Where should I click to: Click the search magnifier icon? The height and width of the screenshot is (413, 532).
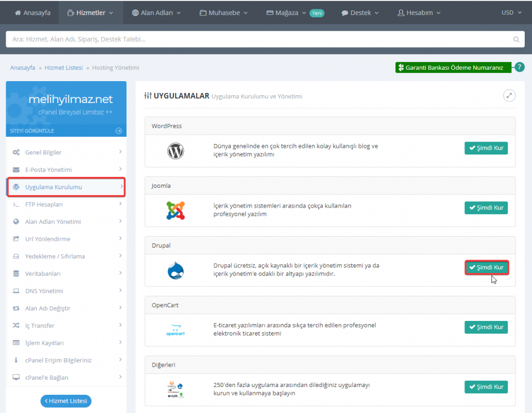click(x=515, y=39)
